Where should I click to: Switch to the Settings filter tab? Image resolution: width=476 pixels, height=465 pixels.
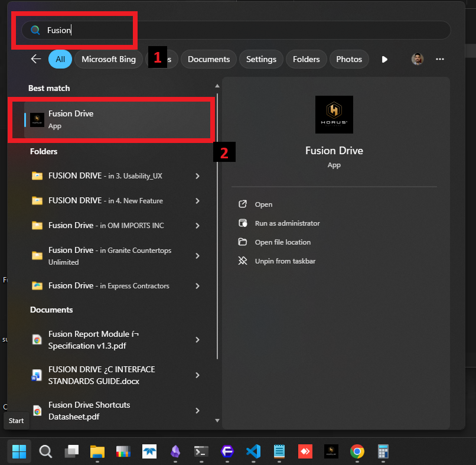point(261,59)
